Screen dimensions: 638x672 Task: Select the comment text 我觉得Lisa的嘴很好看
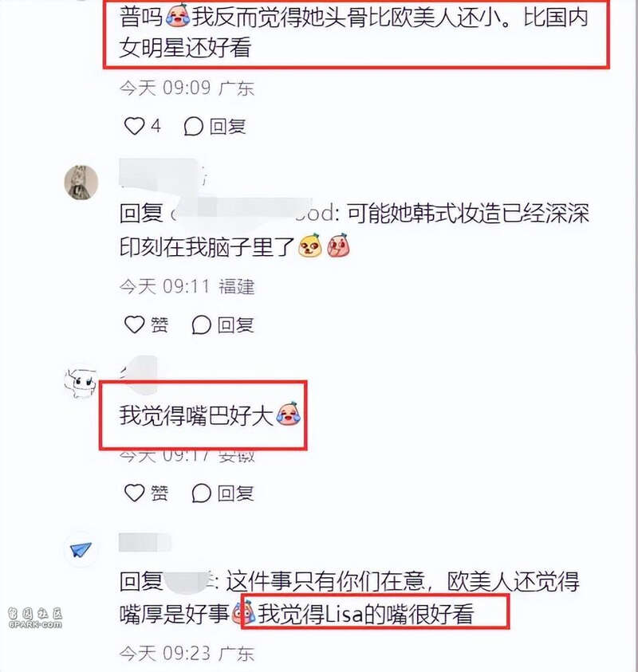click(x=365, y=613)
